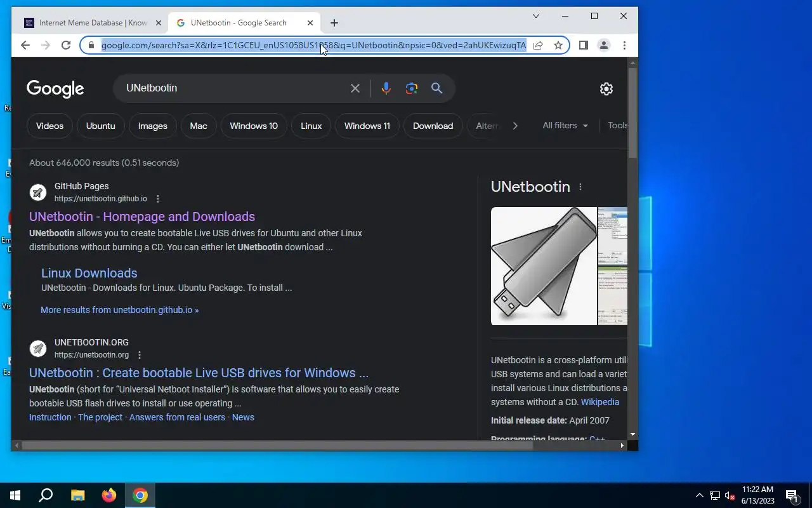Viewport: 812px width, 508px height.
Task: Click the vertical page scrollbar
Action: tap(632, 112)
